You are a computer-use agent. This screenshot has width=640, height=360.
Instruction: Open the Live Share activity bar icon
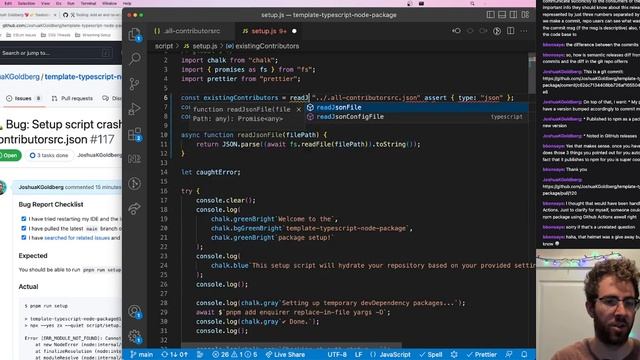click(134, 209)
